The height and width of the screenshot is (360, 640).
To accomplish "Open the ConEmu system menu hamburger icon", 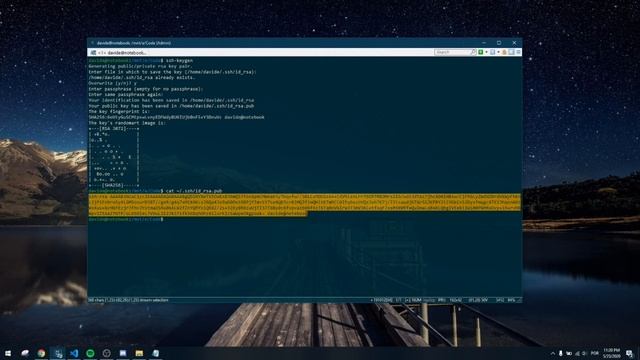I will (x=518, y=52).
